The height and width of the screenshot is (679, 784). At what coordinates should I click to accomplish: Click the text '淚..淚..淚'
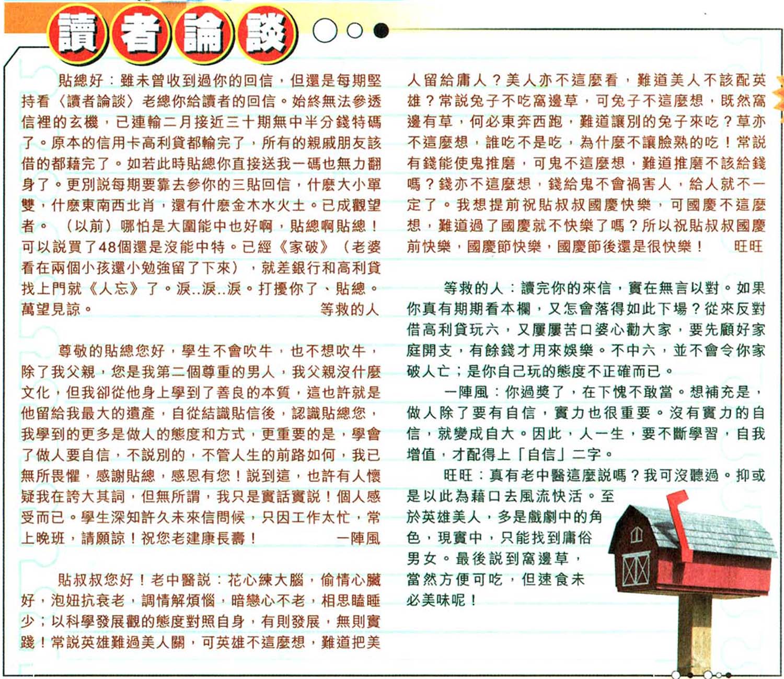(x=209, y=288)
